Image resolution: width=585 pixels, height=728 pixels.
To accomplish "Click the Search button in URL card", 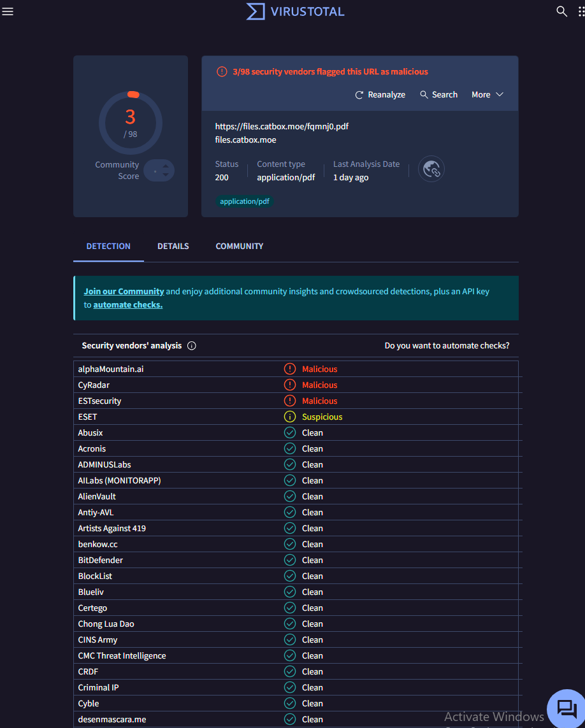I will pyautogui.click(x=438, y=95).
